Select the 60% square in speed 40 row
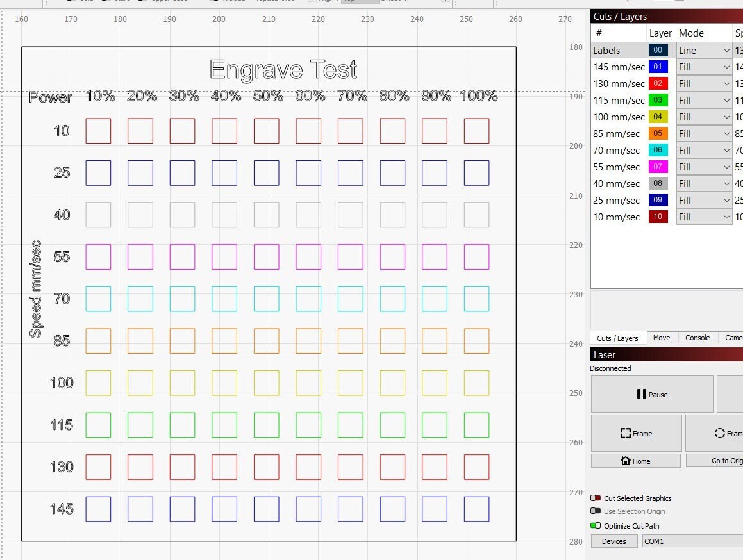Image resolution: width=743 pixels, height=560 pixels. click(x=308, y=215)
